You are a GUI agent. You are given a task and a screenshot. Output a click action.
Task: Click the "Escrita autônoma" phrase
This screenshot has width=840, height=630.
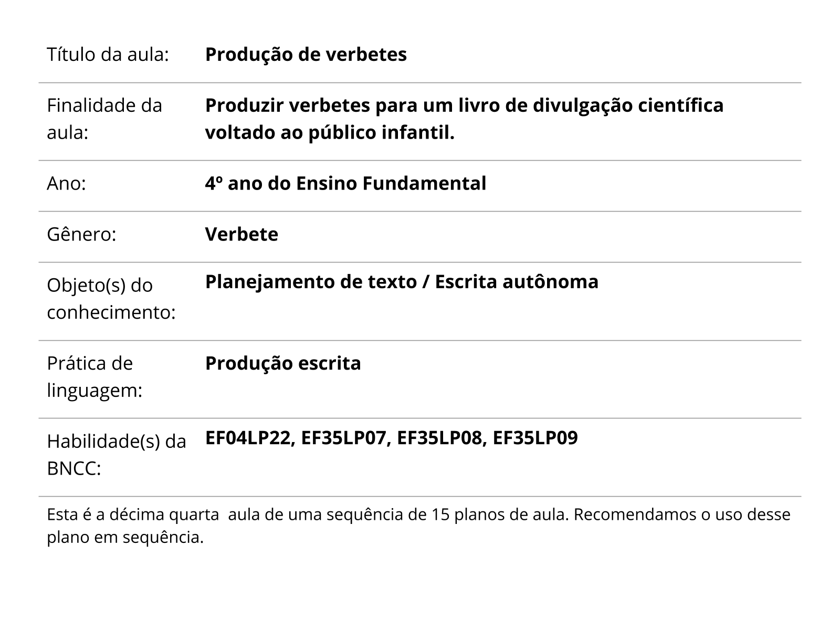[517, 282]
